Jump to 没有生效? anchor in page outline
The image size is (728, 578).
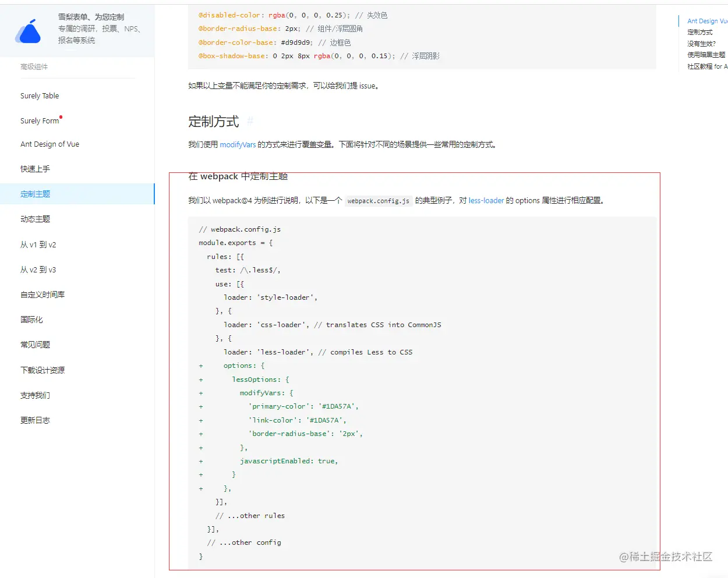pyautogui.click(x=701, y=44)
